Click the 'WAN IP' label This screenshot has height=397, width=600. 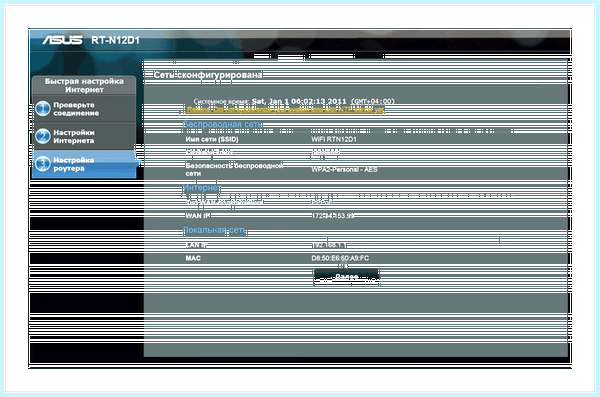point(198,216)
